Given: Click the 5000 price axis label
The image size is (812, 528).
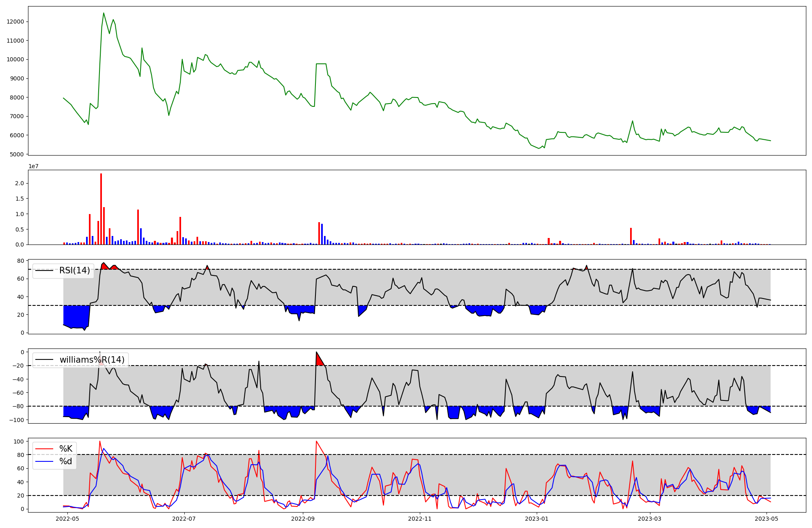Looking at the screenshot, I should coord(17,154).
